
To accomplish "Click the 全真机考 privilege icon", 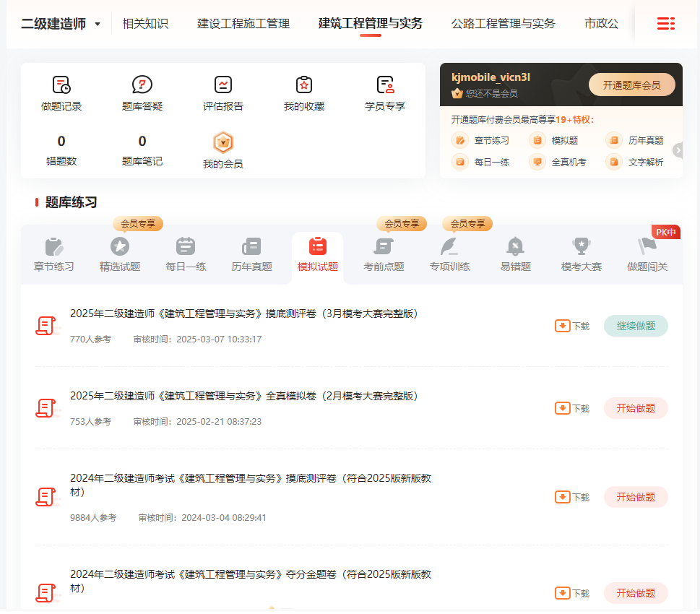I will pos(537,162).
